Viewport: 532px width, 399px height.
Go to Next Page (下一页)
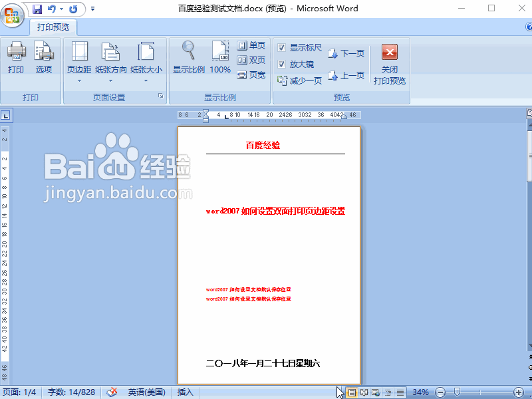[346, 54]
